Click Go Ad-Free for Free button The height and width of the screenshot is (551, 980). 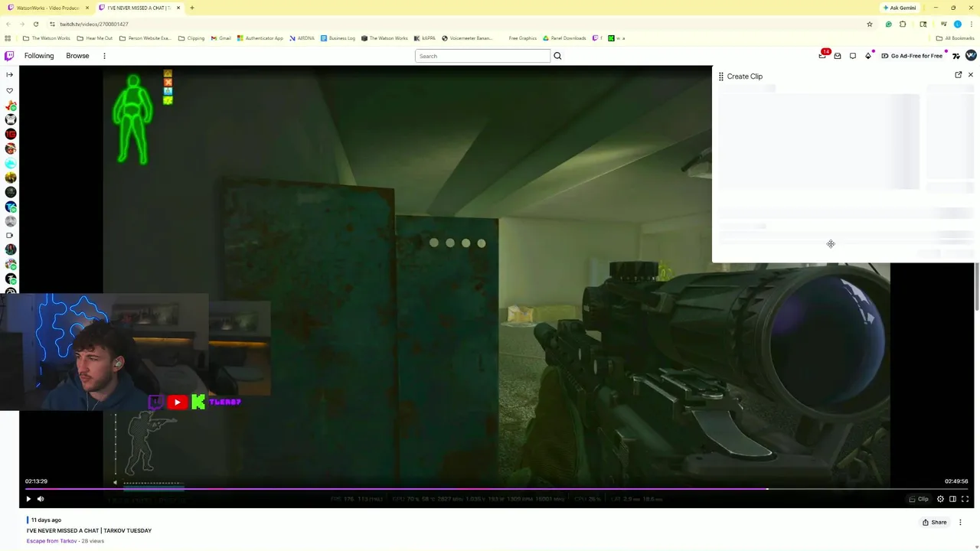pyautogui.click(x=912, y=56)
